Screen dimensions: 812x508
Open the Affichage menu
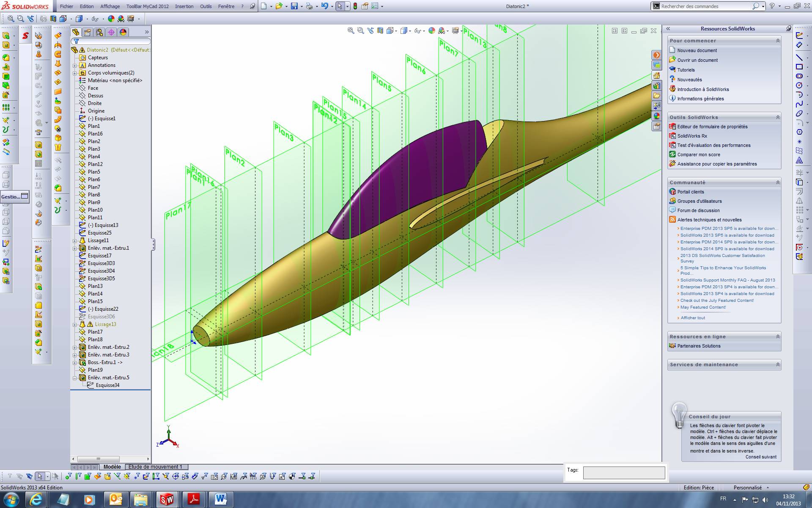[110, 6]
